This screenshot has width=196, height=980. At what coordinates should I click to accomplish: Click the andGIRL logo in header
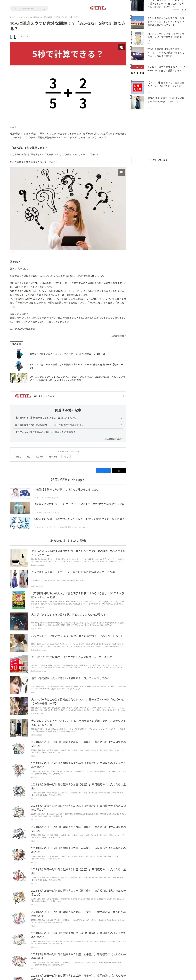[x=98, y=8]
